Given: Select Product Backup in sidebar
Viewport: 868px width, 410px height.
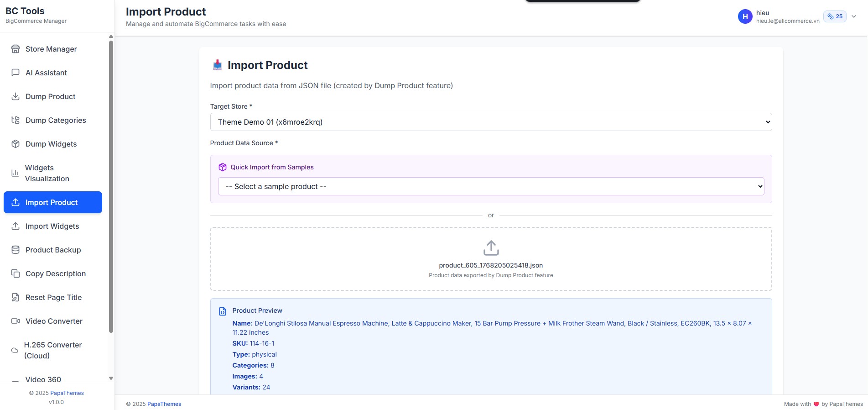Looking at the screenshot, I should click(53, 250).
